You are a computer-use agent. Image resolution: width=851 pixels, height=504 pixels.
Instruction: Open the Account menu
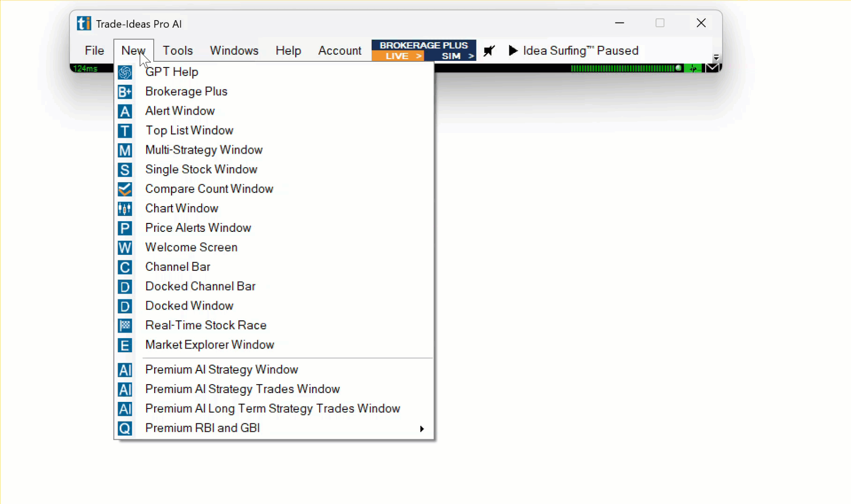click(340, 51)
